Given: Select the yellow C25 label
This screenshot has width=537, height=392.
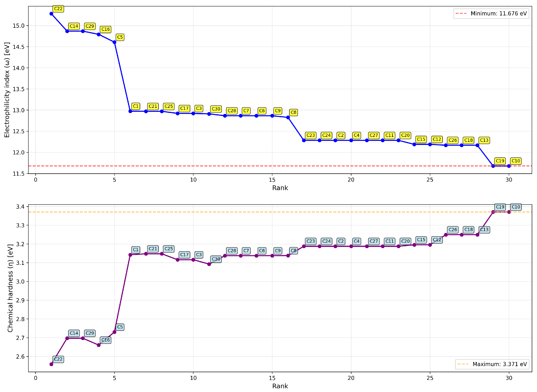Looking at the screenshot, I should [169, 106].
